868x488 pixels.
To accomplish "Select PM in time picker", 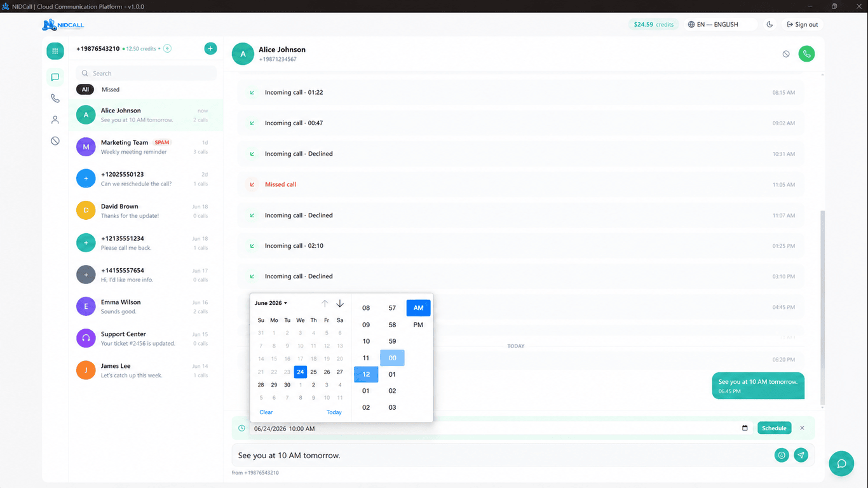I will pos(418,325).
